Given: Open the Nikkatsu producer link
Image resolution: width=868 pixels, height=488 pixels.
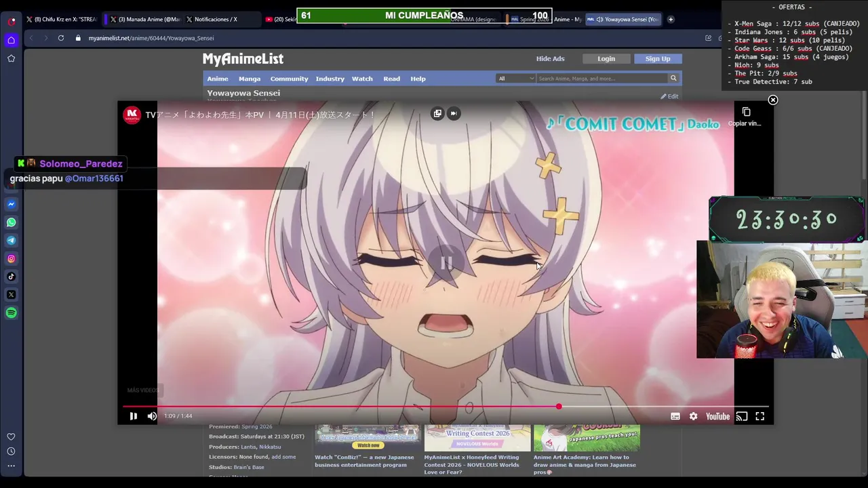Looking at the screenshot, I should coord(270,447).
